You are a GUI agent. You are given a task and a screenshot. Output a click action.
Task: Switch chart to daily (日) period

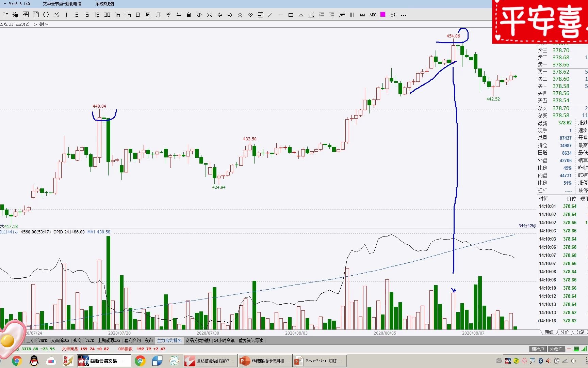138,15
